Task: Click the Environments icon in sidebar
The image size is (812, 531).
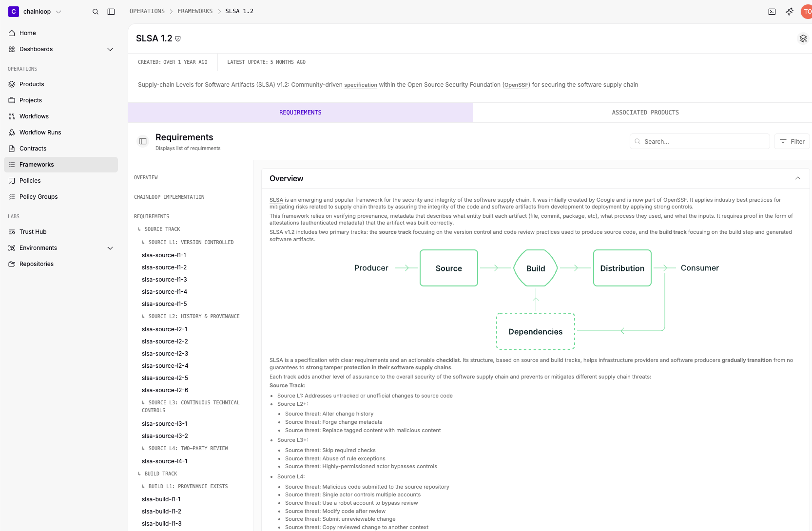Action: point(12,248)
